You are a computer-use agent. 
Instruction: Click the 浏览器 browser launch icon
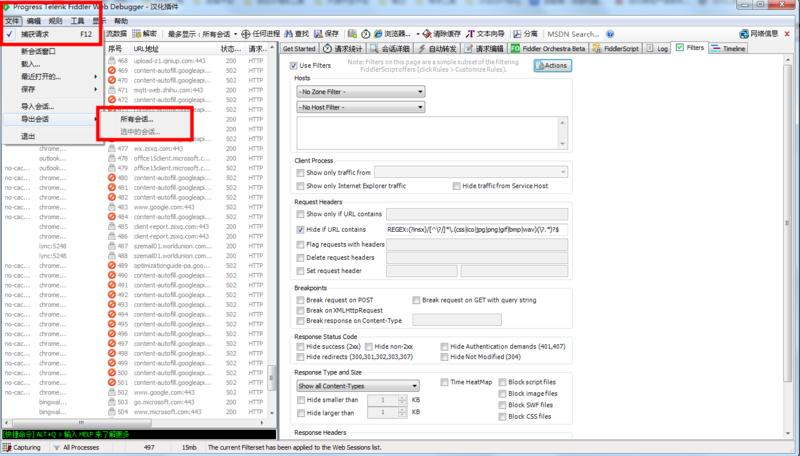(x=378, y=34)
